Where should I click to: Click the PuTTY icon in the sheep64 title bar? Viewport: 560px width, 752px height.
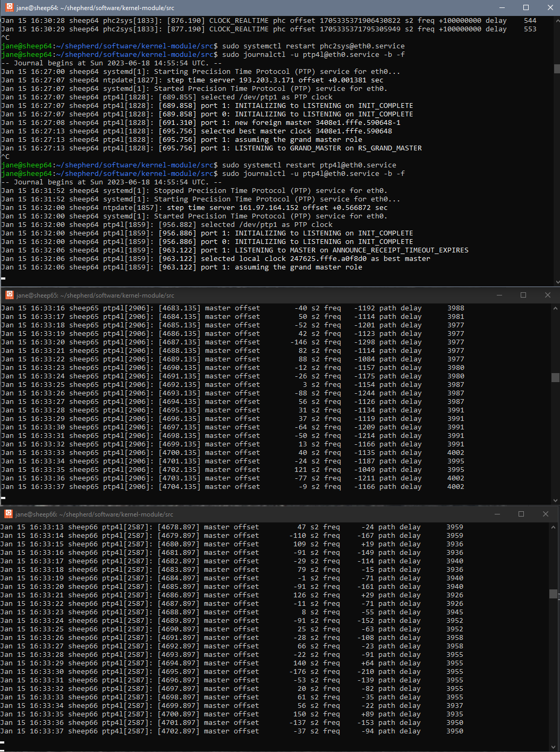click(x=9, y=7)
